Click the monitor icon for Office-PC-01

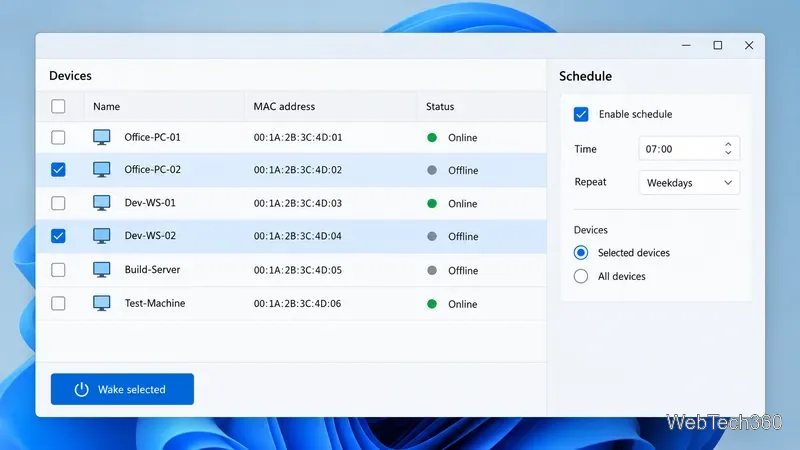[102, 137]
